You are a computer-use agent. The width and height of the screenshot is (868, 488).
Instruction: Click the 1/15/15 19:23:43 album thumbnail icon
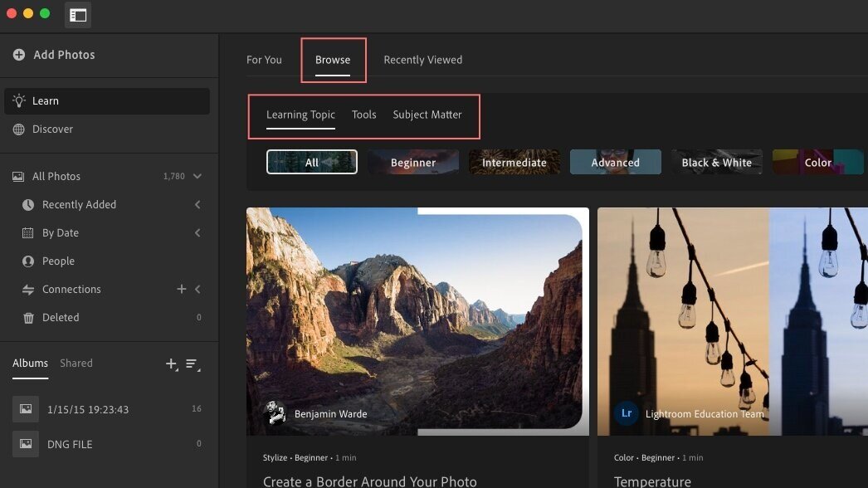[x=26, y=409]
